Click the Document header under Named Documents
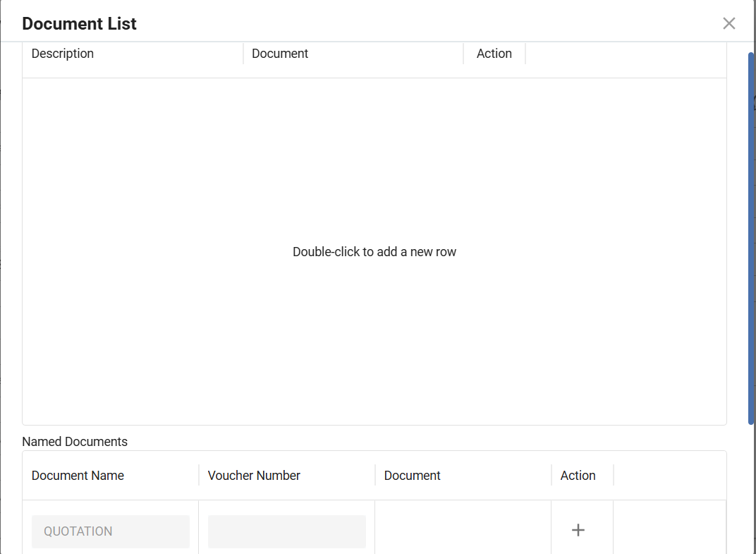 (412, 475)
